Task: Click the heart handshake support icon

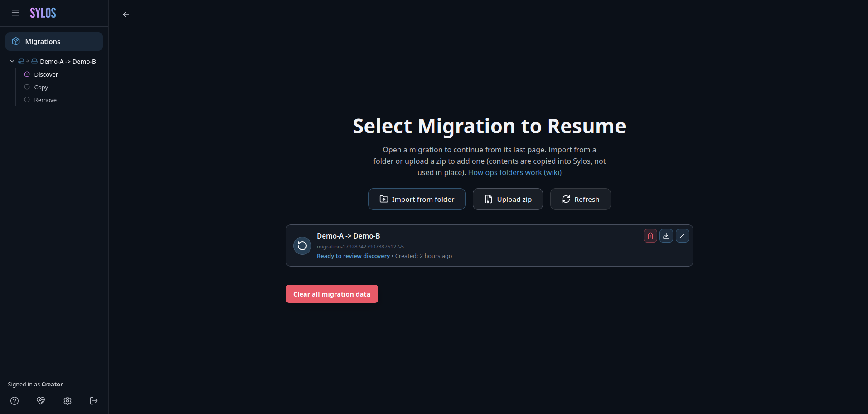Action: click(41, 401)
